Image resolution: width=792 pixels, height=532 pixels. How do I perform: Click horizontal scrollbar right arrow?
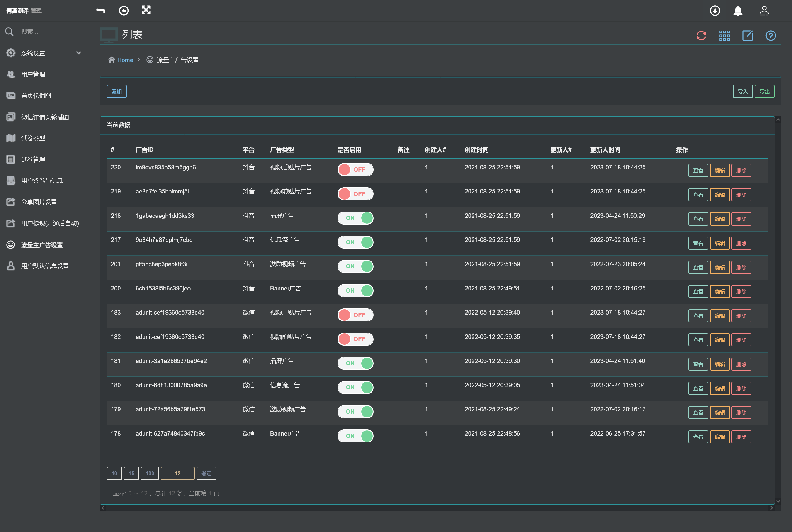772,508
